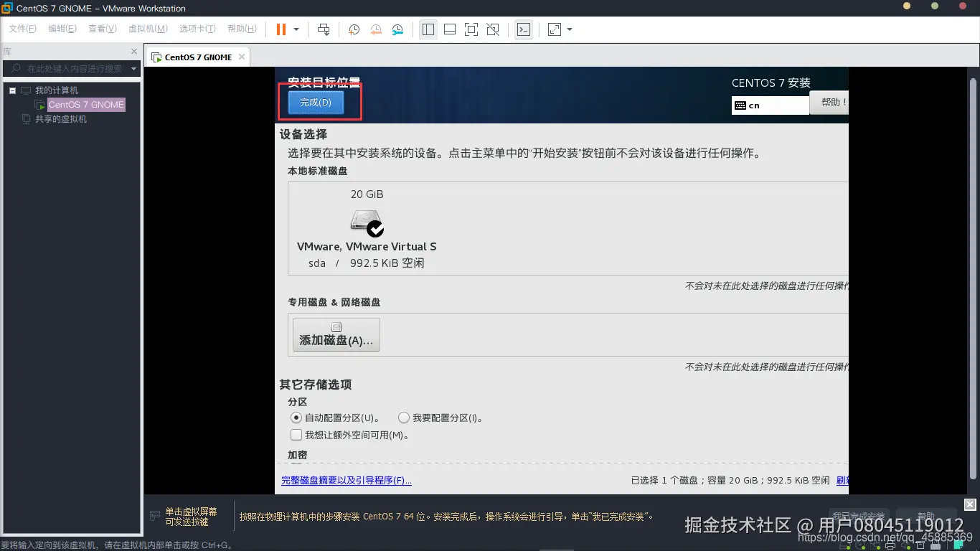Click the printer device status icon
980x551 pixels.
click(x=890, y=545)
